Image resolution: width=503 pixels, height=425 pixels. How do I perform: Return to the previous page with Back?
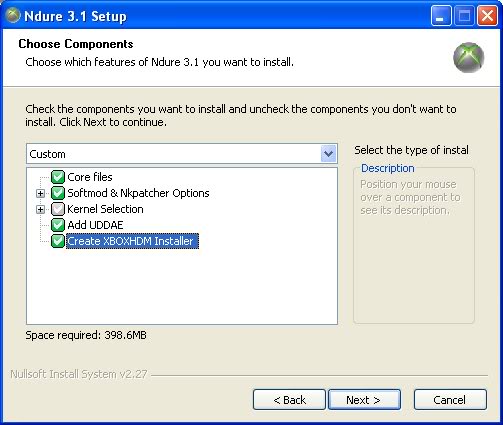pyautogui.click(x=289, y=399)
